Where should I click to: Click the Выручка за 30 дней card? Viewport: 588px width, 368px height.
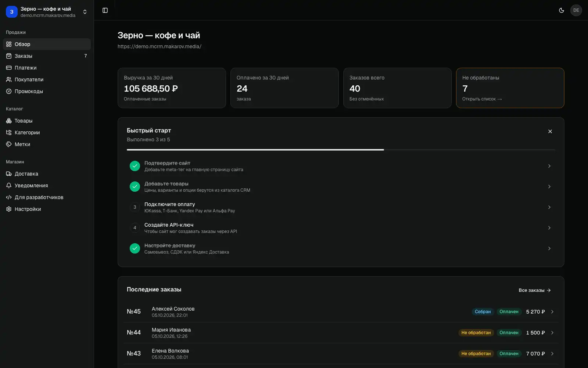pyautogui.click(x=172, y=88)
